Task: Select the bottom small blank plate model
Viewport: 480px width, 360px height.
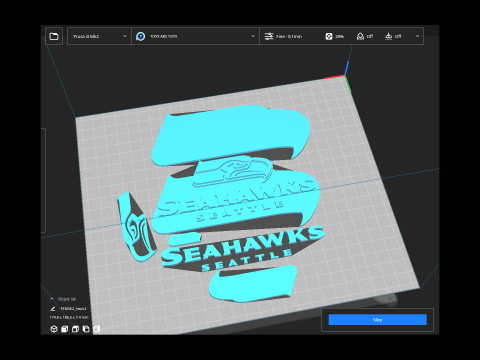Action: click(x=253, y=283)
